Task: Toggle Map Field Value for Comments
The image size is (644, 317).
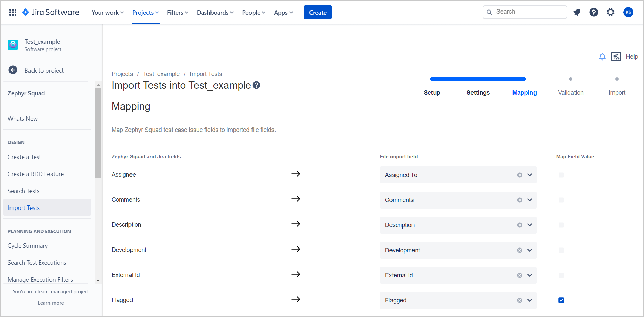Action: coord(561,200)
